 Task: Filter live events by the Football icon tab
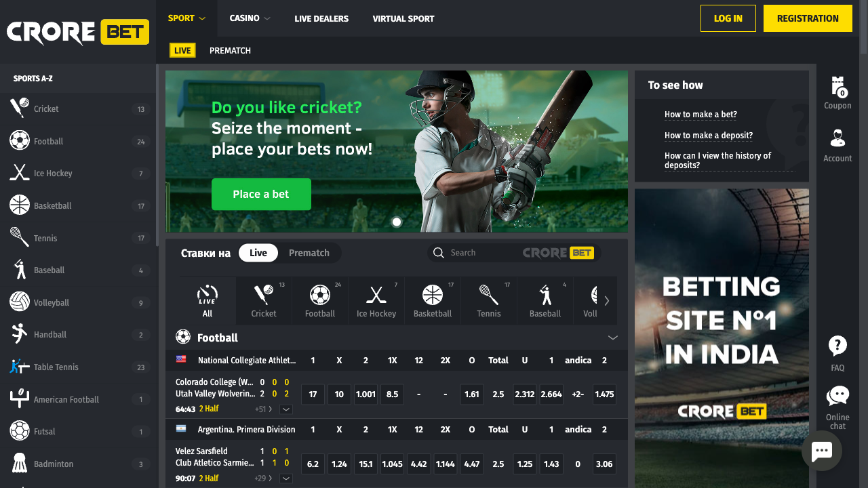pos(320,300)
